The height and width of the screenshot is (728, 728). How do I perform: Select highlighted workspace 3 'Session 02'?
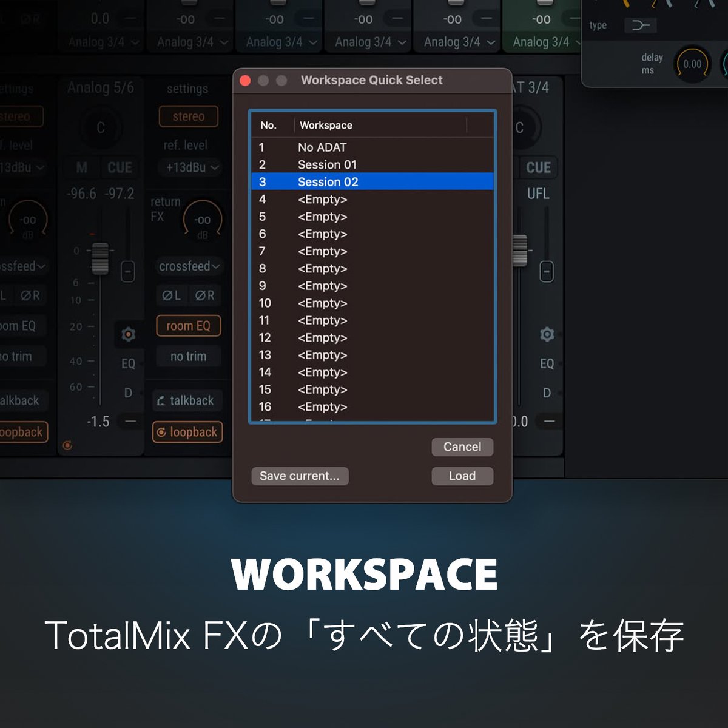372,182
